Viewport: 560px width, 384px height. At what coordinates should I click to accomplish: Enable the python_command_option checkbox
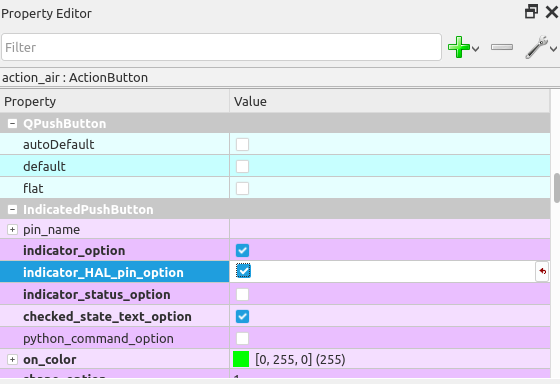tap(242, 338)
